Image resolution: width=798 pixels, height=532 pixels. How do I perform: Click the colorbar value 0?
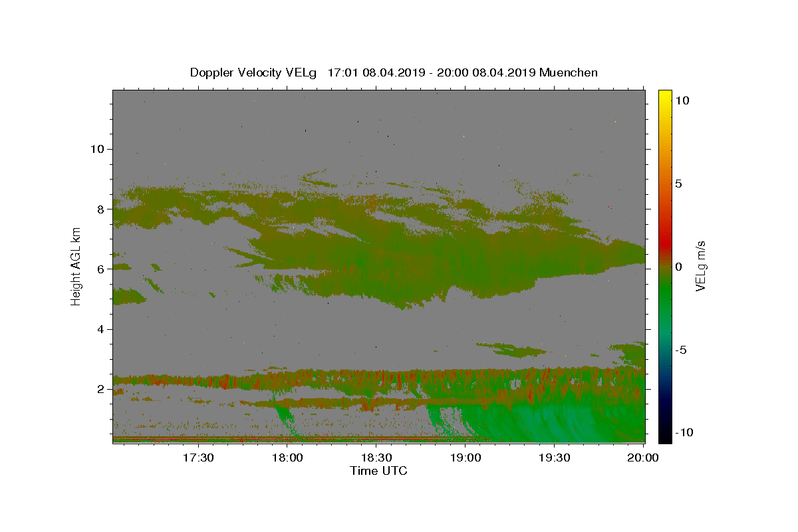[678, 267]
